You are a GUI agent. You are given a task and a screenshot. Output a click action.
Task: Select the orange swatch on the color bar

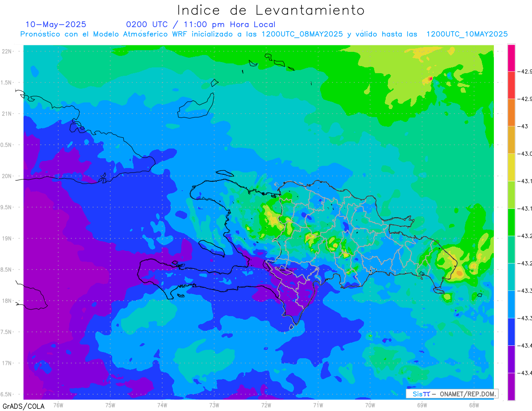tap(511, 113)
